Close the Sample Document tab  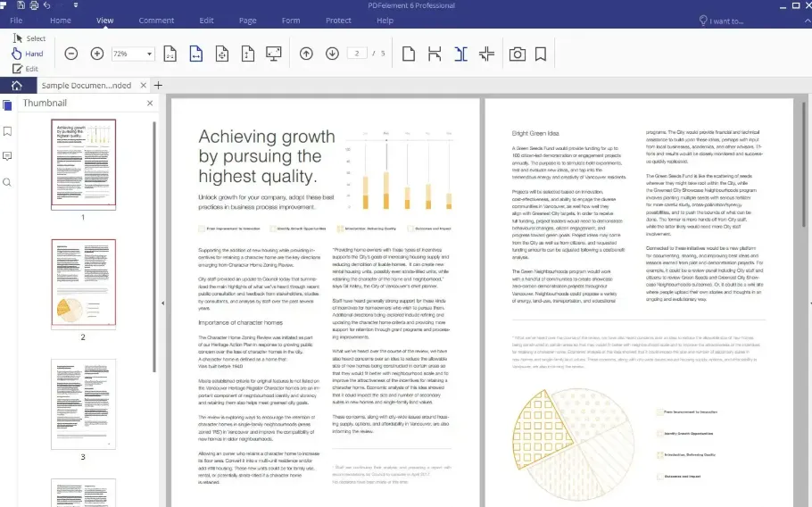(144, 85)
